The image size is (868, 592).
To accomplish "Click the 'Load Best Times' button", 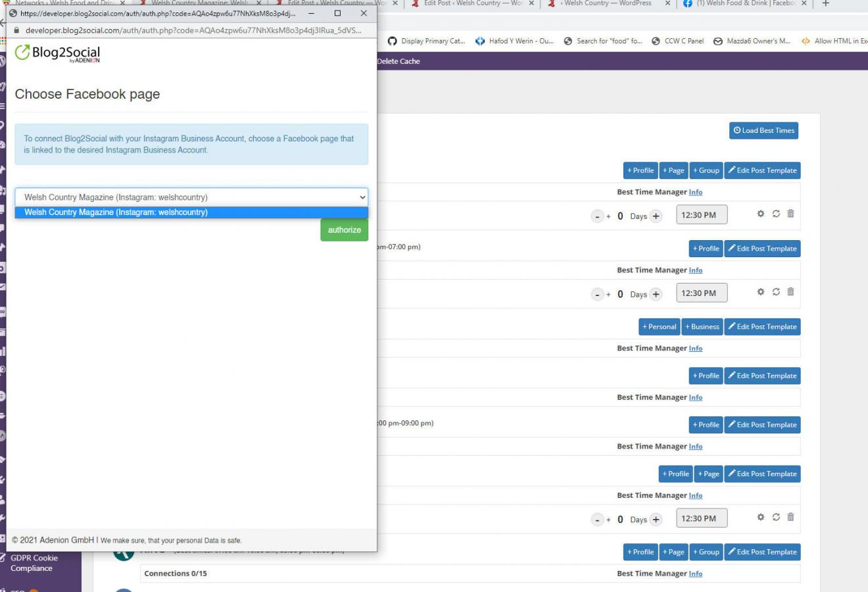I will [763, 130].
